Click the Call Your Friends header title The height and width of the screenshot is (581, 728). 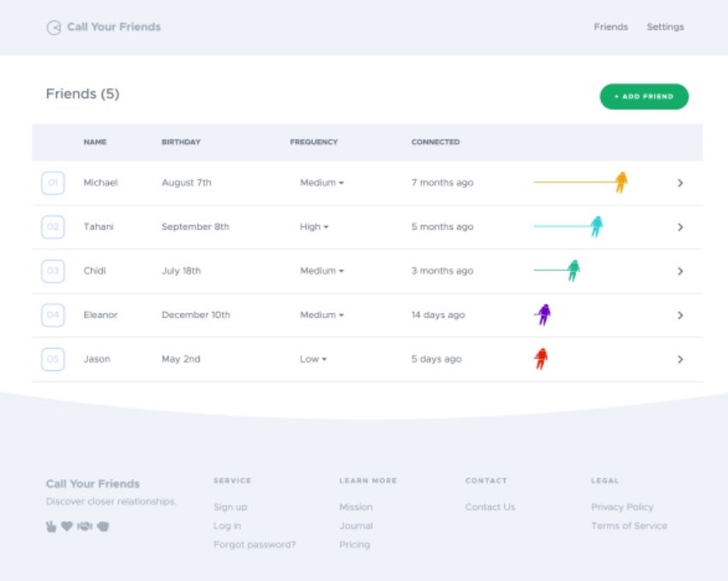click(x=114, y=27)
